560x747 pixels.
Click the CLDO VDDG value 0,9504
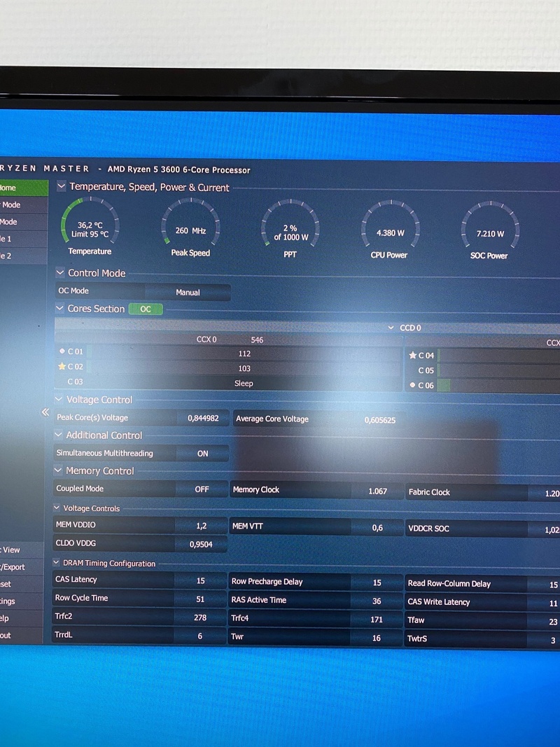(201, 544)
